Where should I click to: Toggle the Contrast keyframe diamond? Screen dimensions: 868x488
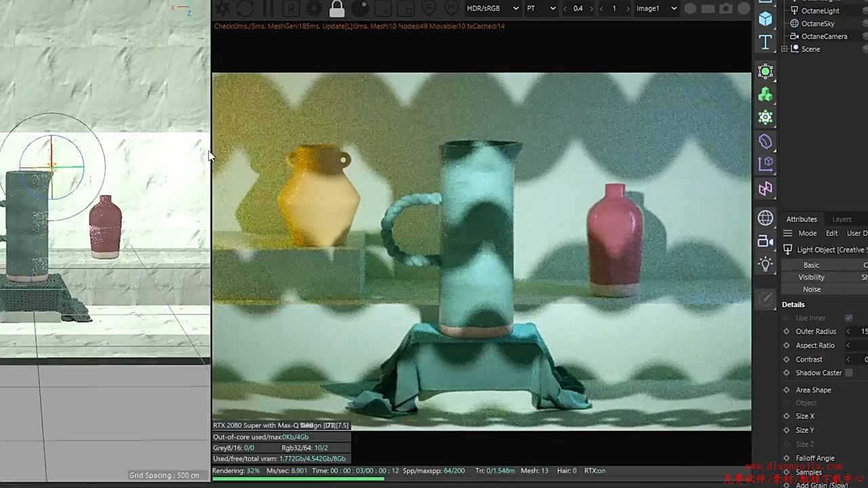[787, 359]
